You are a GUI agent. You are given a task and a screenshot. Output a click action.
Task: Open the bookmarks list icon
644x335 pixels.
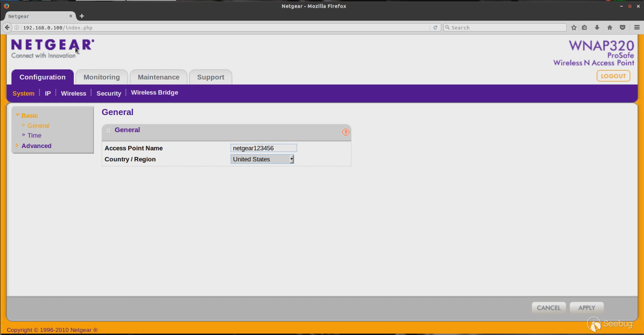pyautogui.click(x=584, y=28)
